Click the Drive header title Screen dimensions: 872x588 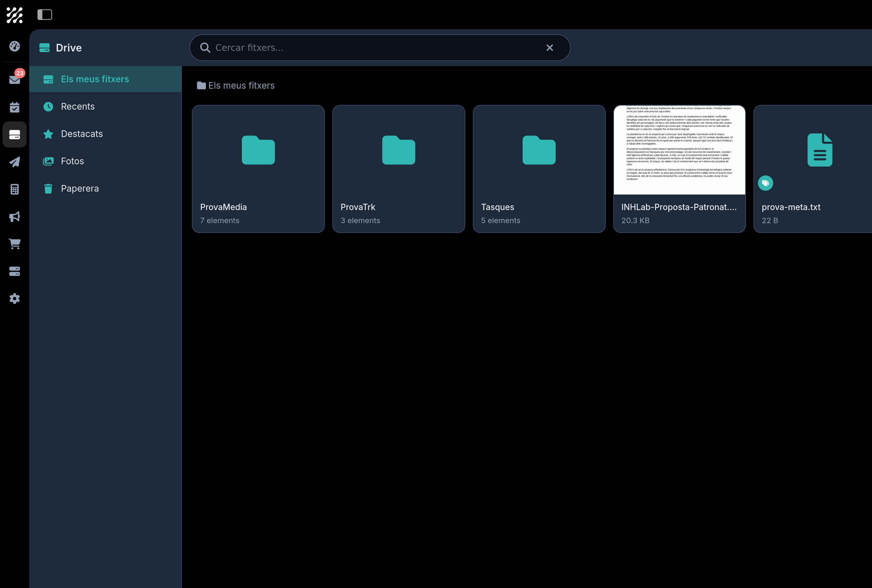coord(69,48)
